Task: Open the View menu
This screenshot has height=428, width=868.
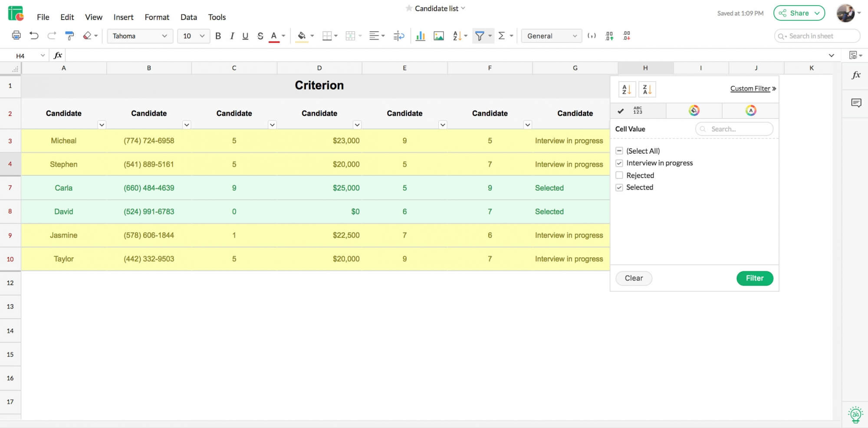Action: tap(94, 17)
